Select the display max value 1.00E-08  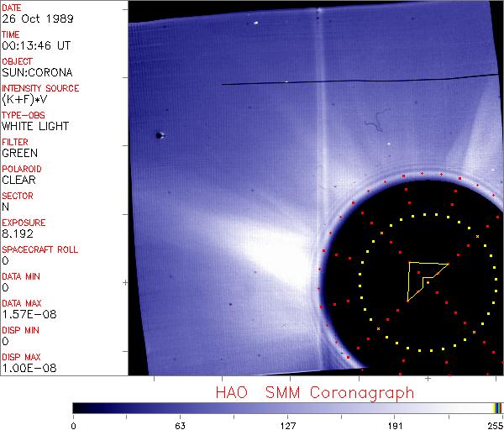29,369
